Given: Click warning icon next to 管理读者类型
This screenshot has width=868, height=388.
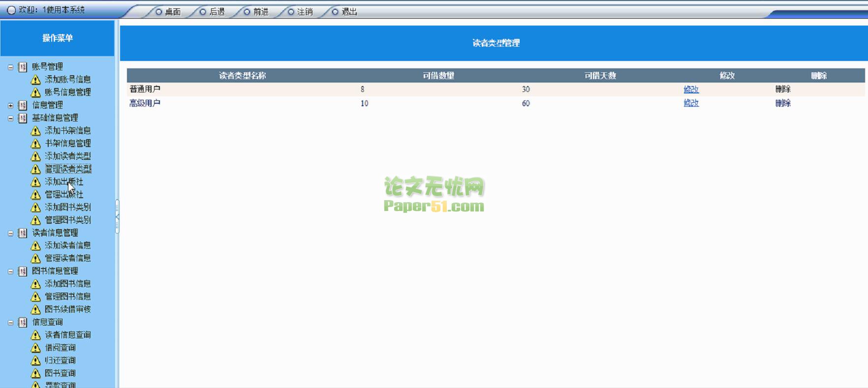Looking at the screenshot, I should pos(35,169).
